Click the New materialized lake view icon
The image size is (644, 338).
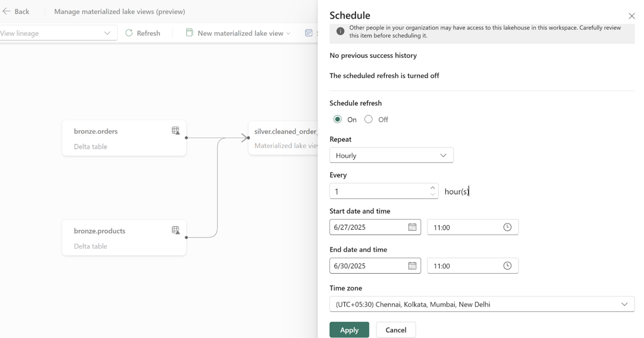coord(189,33)
